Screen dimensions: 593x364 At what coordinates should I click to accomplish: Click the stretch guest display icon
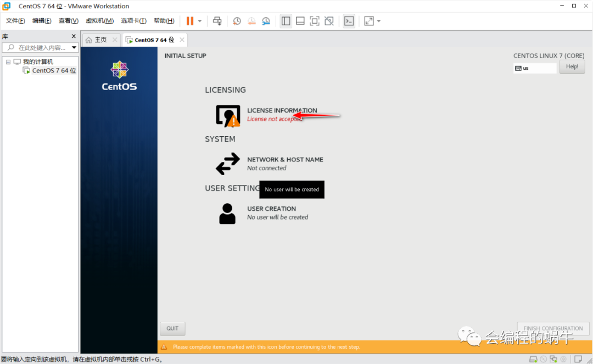pos(369,21)
